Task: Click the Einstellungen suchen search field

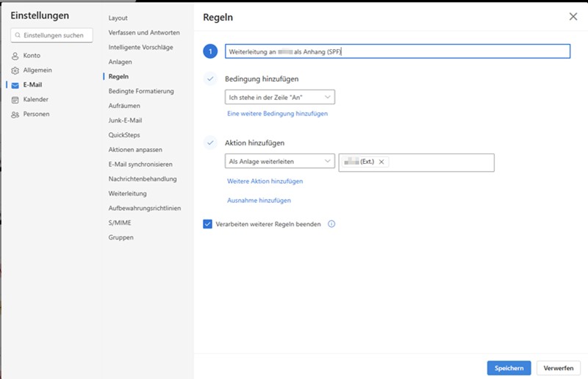Action: tap(51, 35)
